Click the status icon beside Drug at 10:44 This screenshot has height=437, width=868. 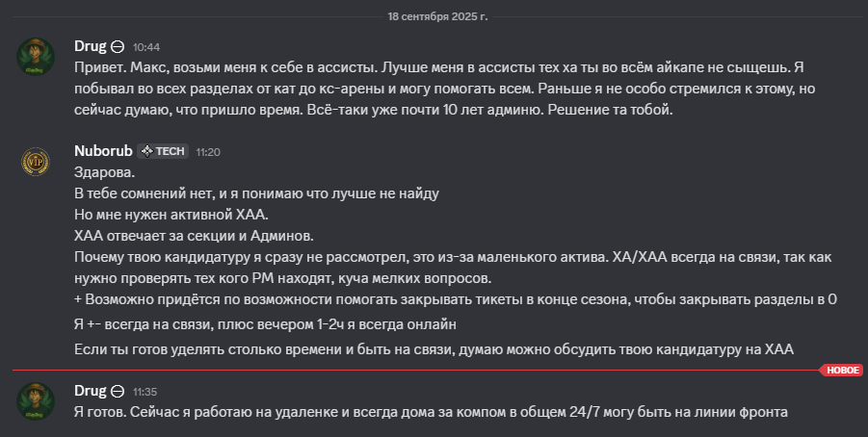pyautogui.click(x=118, y=47)
